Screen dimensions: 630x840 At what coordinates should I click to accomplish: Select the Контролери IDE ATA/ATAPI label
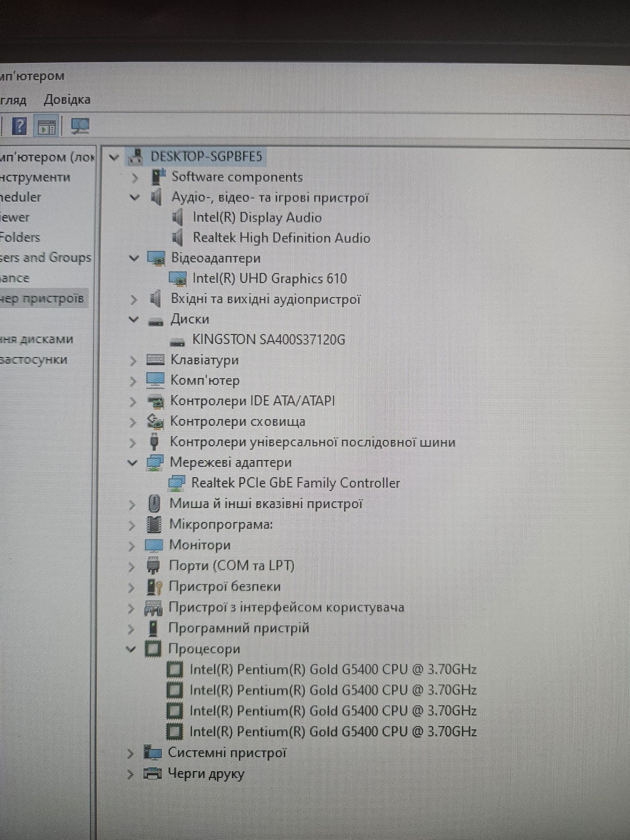pyautogui.click(x=252, y=401)
